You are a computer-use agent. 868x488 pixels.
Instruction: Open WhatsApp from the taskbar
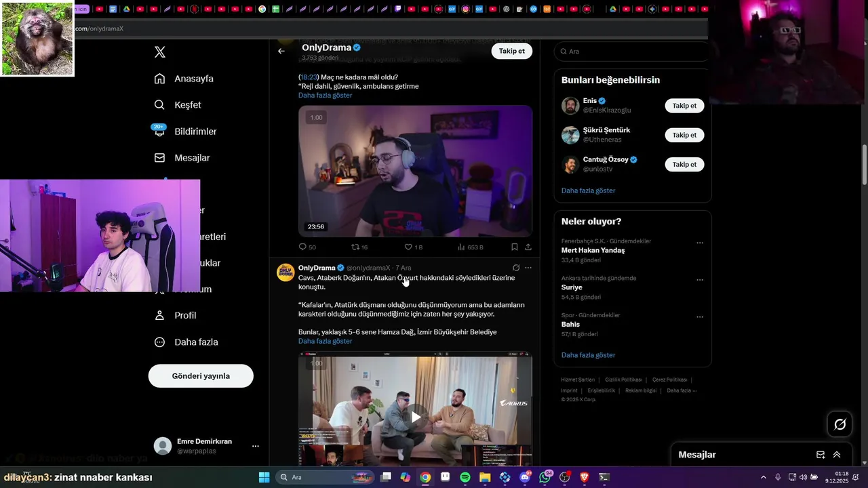(545, 477)
